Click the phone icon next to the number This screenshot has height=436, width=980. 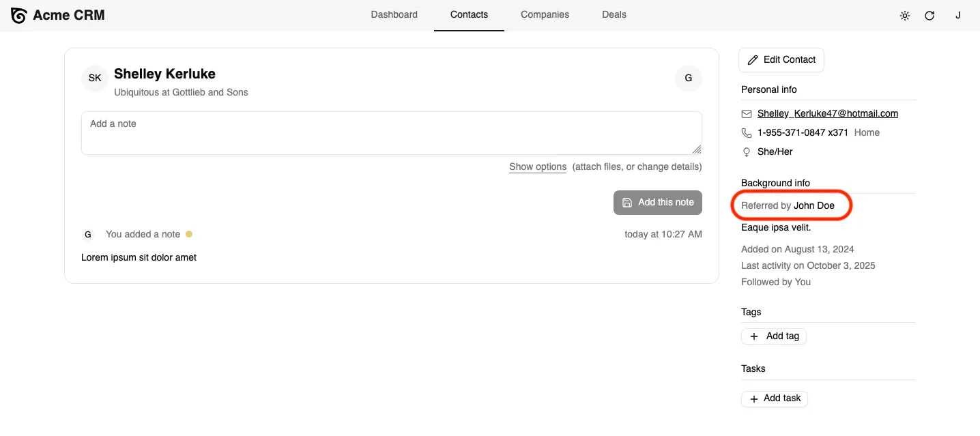coord(746,132)
